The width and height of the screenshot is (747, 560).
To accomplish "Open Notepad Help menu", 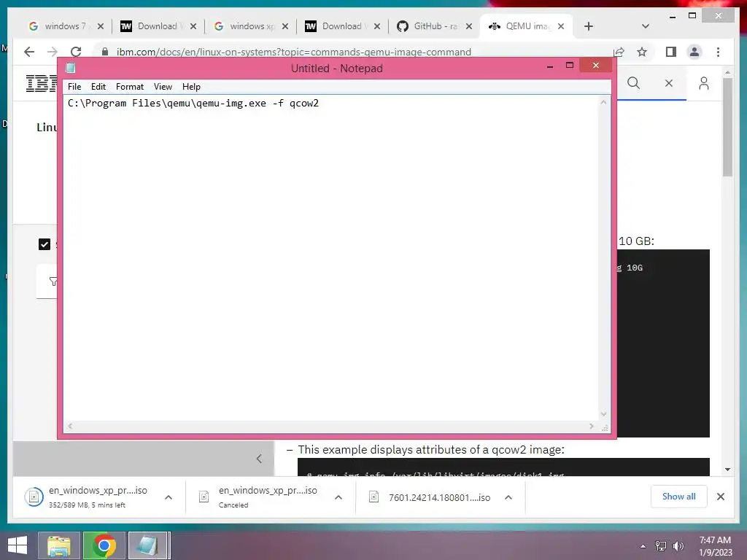I will pos(191,87).
